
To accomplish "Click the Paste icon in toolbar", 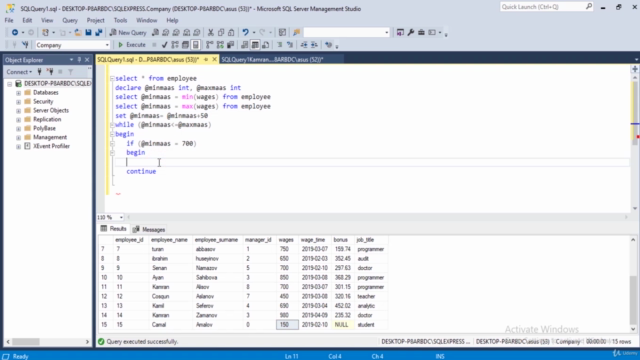I will (231, 32).
